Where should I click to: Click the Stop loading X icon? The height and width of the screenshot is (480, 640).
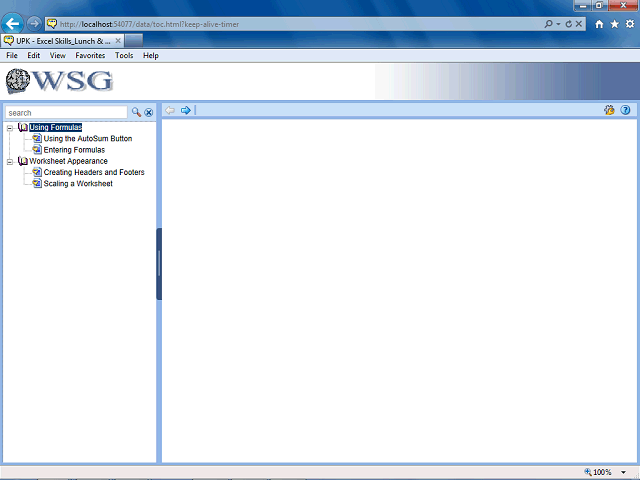(578, 24)
